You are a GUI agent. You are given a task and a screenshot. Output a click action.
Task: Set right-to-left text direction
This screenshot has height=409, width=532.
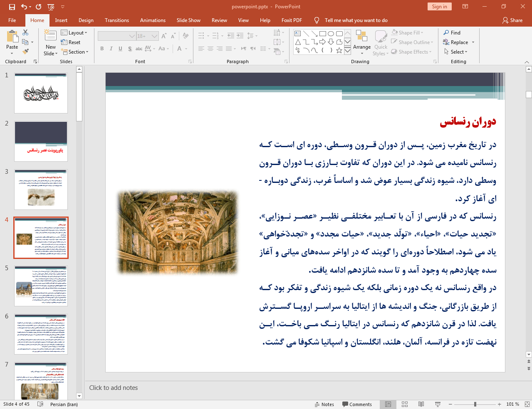253,49
